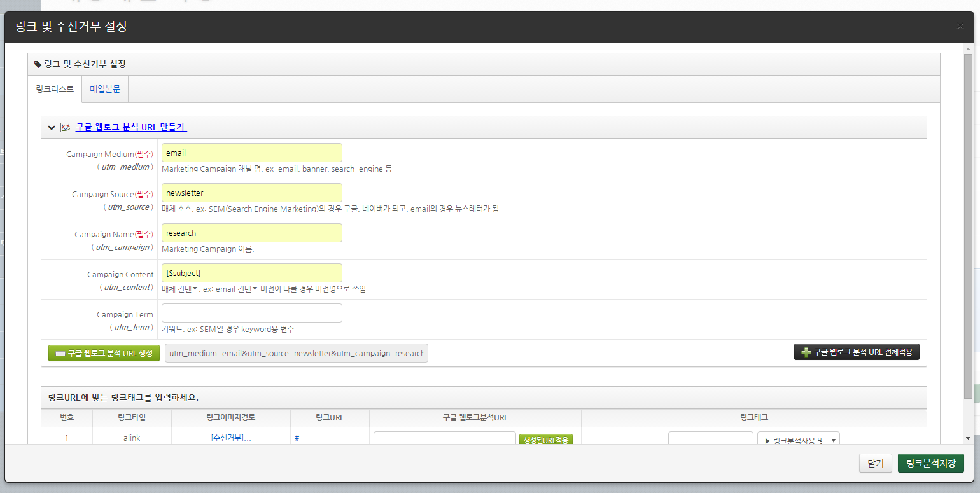Select the 링크리스트 tab
Screen dimensions: 980x493
(55, 89)
